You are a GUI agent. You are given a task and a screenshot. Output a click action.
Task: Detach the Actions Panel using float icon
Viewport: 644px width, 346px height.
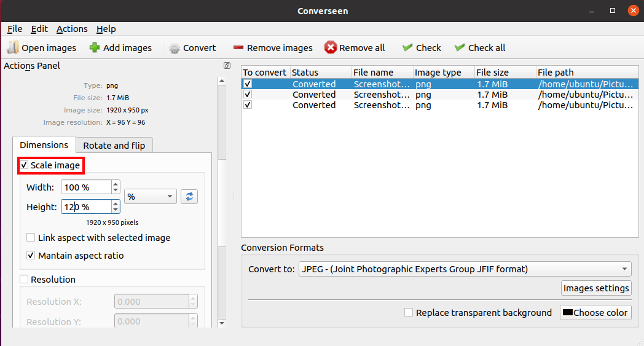pos(227,66)
